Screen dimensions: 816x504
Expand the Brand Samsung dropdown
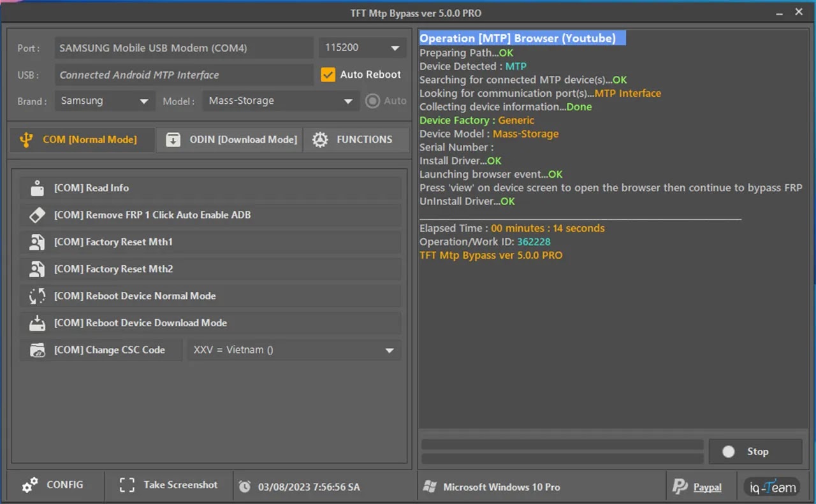(105, 101)
